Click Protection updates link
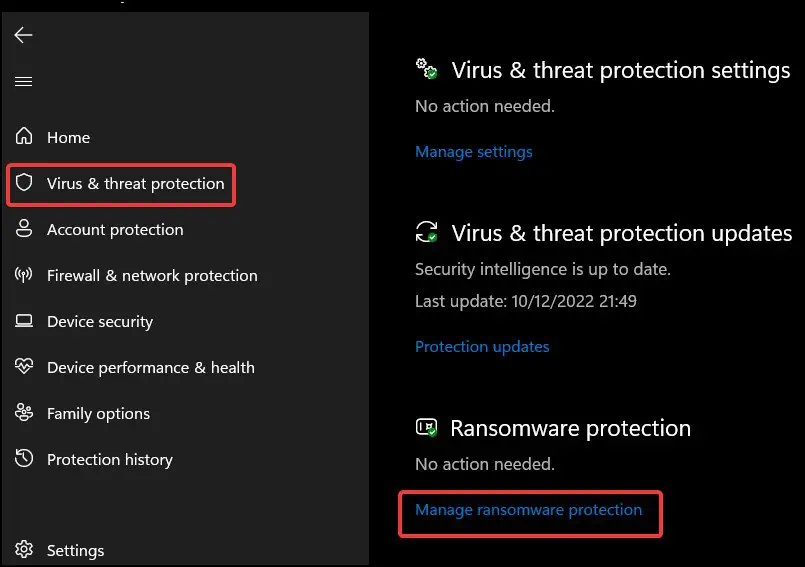Image resolution: width=805 pixels, height=567 pixels. click(482, 347)
